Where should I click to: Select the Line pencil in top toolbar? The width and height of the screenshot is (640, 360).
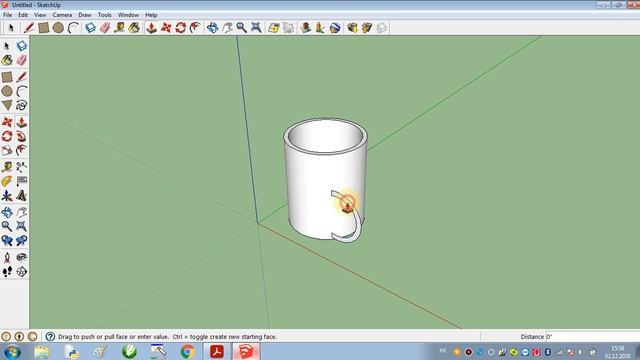(29, 28)
